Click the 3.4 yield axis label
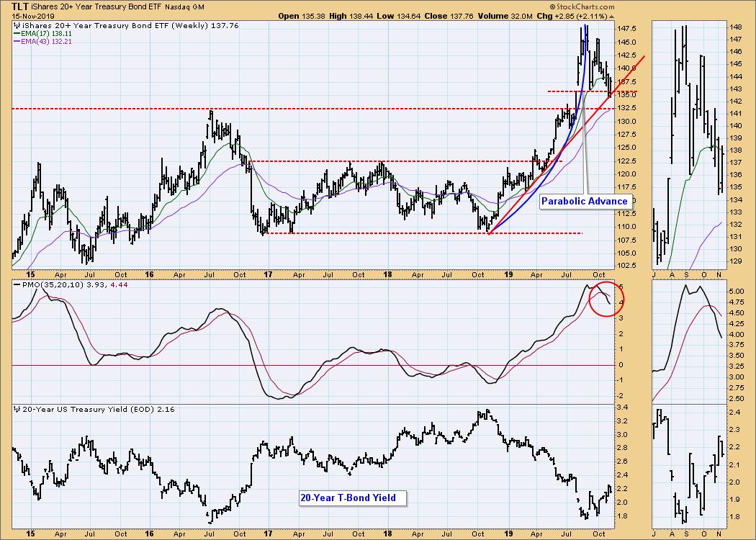 point(622,408)
